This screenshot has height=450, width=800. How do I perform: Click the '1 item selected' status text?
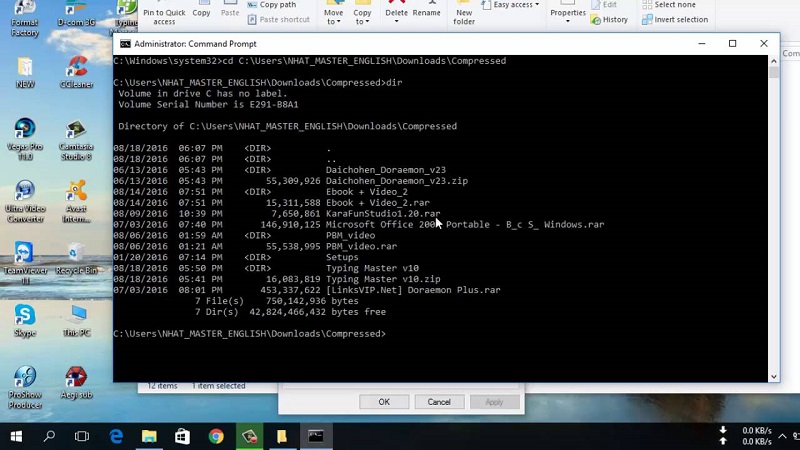(x=218, y=386)
